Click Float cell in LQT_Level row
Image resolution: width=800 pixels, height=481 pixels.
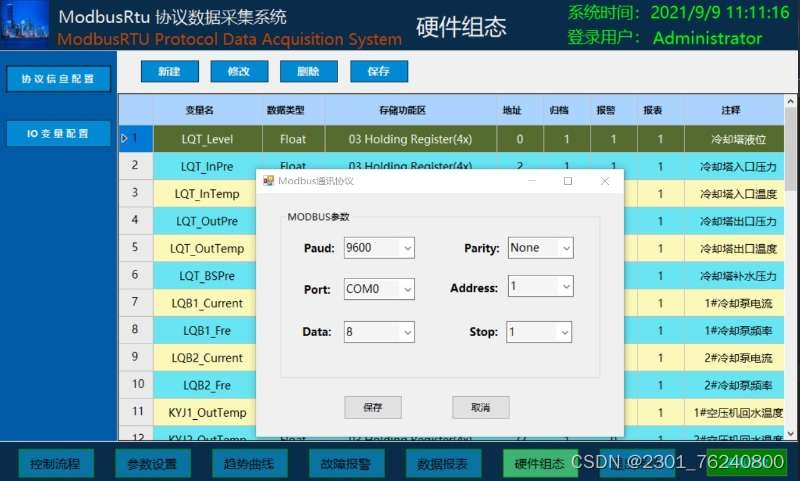coord(293,139)
